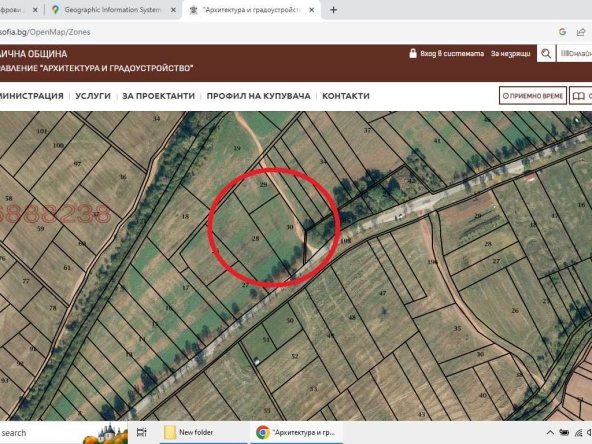The height and width of the screenshot is (444, 592).
Task: Show hidden system tray icons
Action: pos(550,433)
